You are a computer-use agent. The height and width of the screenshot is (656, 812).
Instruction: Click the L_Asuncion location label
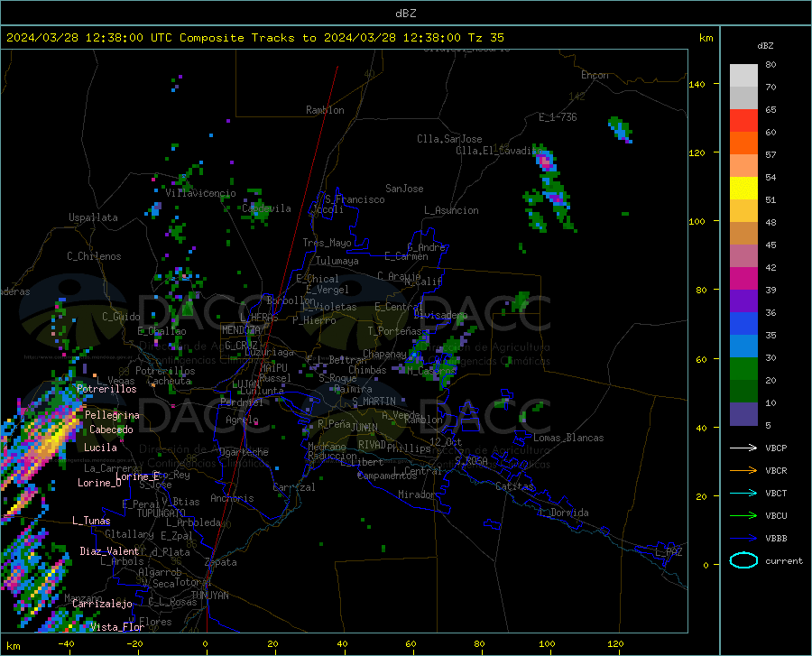click(x=451, y=210)
